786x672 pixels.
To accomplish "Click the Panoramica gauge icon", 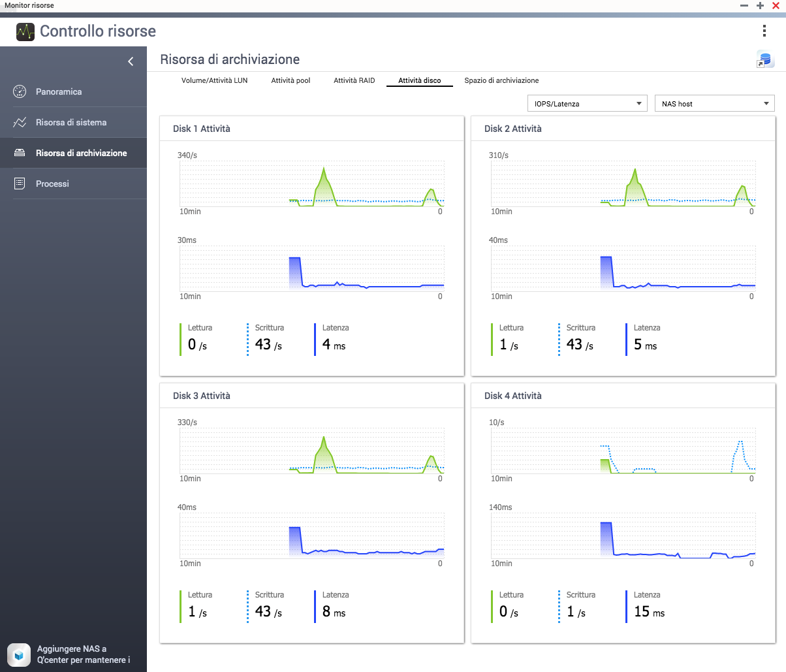I will (20, 91).
